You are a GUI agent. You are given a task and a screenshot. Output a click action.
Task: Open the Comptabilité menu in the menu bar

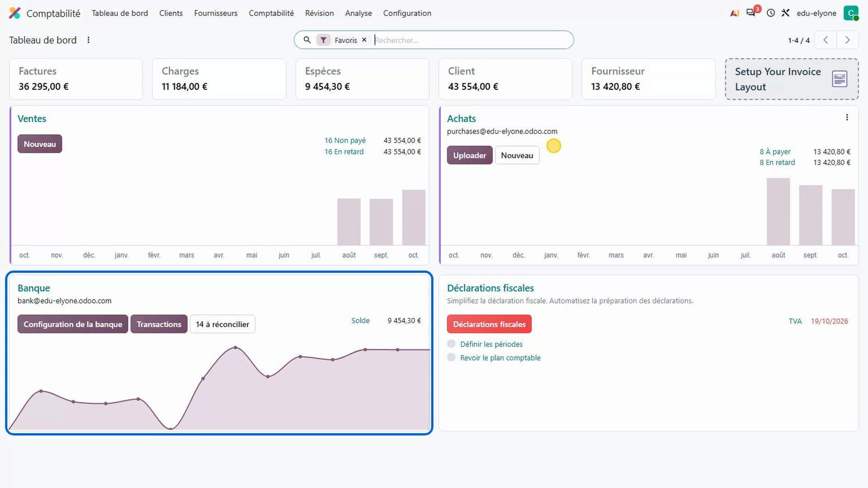pos(271,13)
